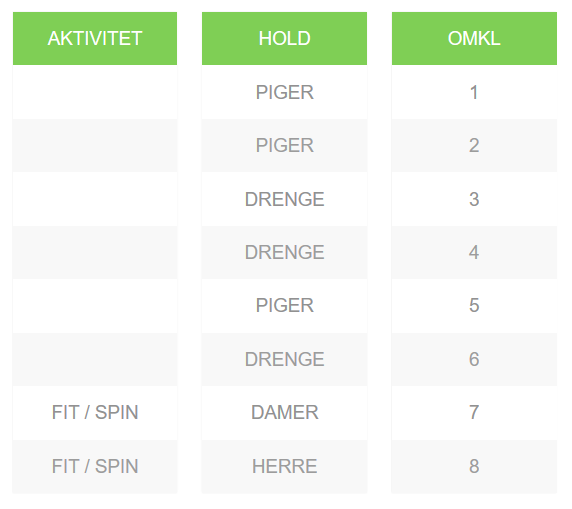Select DRENGE cell in row 4
572x509 pixels.
[x=285, y=252]
